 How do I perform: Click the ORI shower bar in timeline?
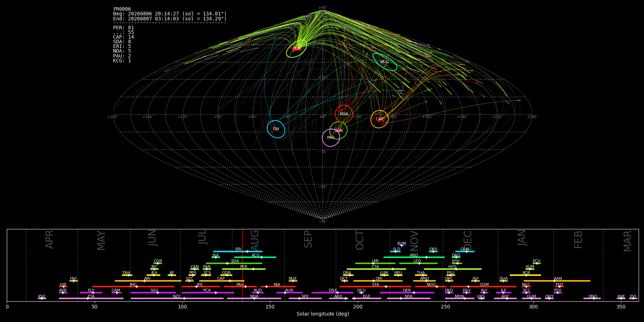[378, 281]
